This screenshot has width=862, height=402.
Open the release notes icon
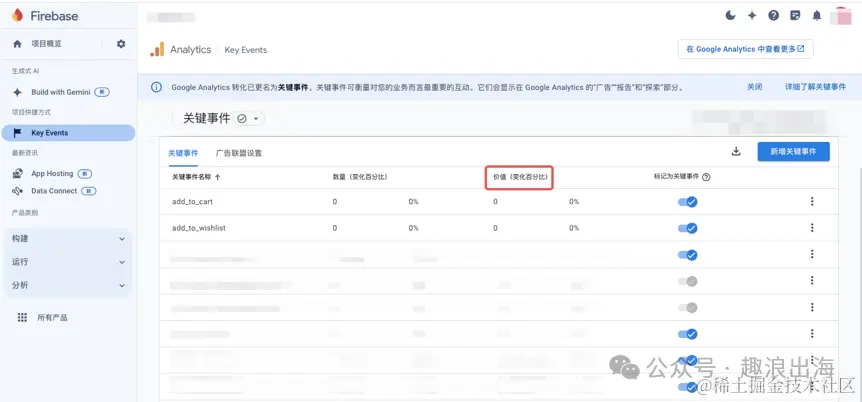(x=795, y=15)
